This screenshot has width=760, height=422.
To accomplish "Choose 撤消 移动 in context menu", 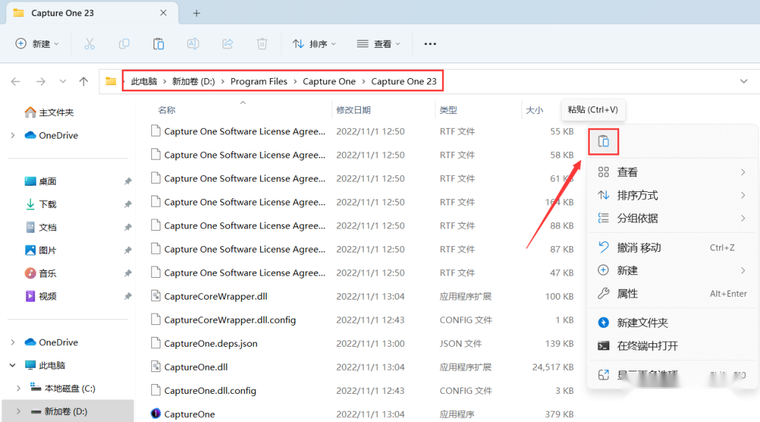I will click(672, 248).
